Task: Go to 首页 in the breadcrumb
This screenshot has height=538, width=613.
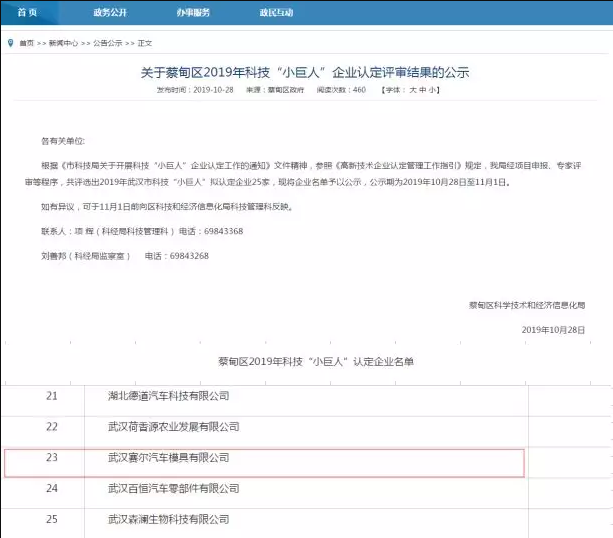Action: 27,43
